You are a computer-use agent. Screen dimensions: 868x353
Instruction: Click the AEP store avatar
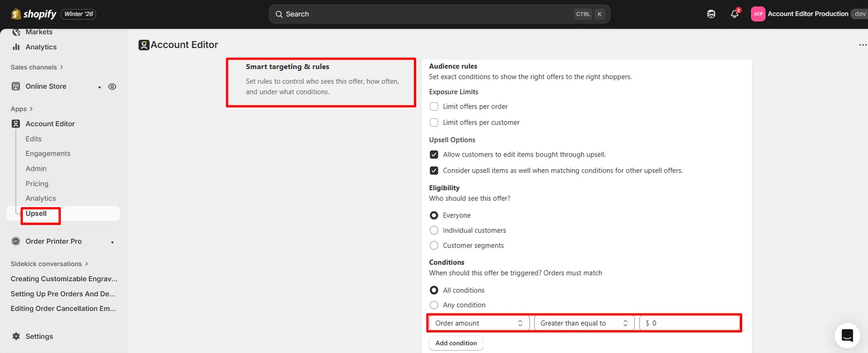758,14
